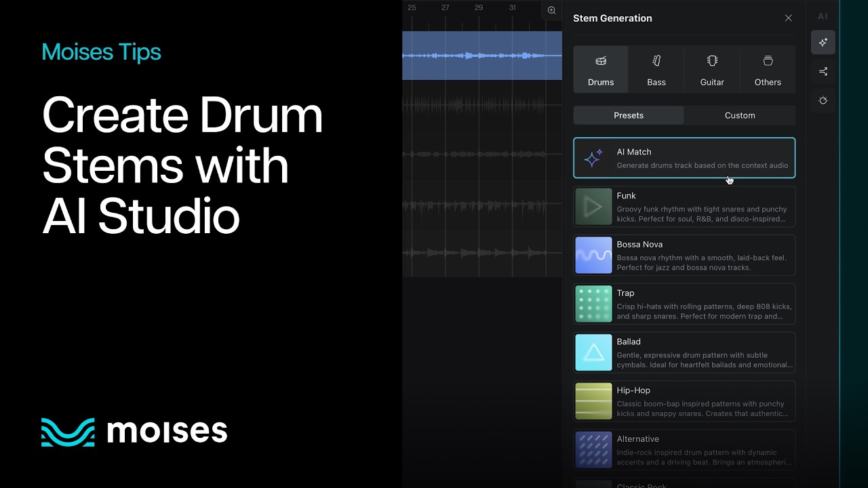Select the Bossa Nova preset thumbnail
This screenshot has width=868, height=488.
[593, 256]
